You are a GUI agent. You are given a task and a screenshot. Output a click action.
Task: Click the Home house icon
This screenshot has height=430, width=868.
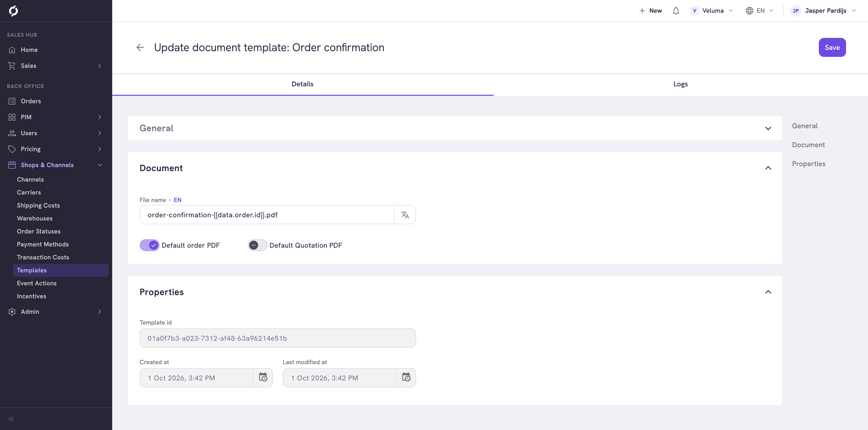(x=12, y=50)
